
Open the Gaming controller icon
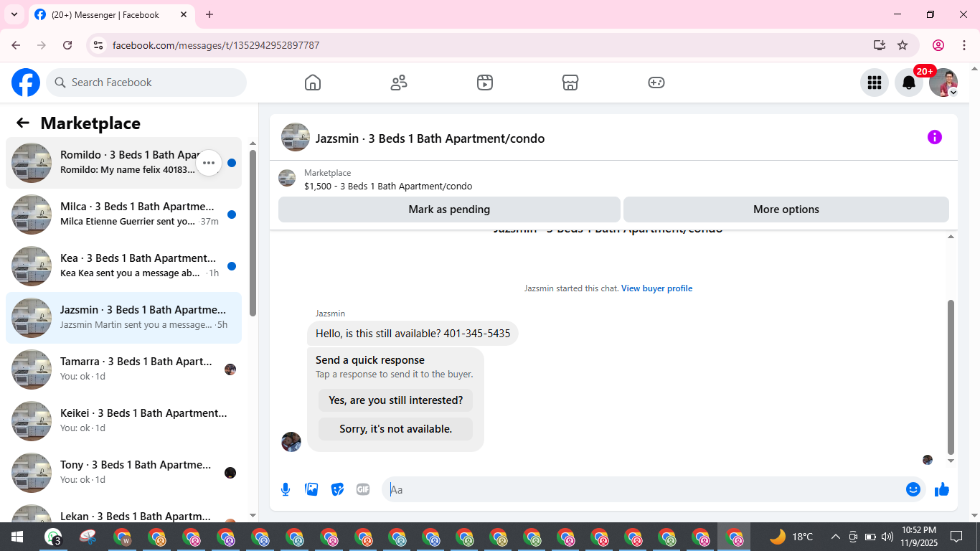point(656,83)
